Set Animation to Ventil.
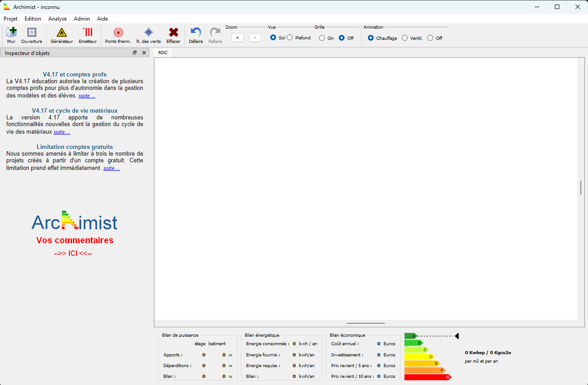Image resolution: width=588 pixels, height=385 pixels. 405,38
